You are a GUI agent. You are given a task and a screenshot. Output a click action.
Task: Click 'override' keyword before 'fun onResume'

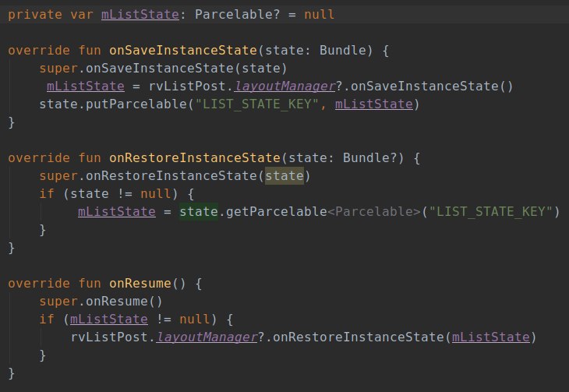pos(39,284)
